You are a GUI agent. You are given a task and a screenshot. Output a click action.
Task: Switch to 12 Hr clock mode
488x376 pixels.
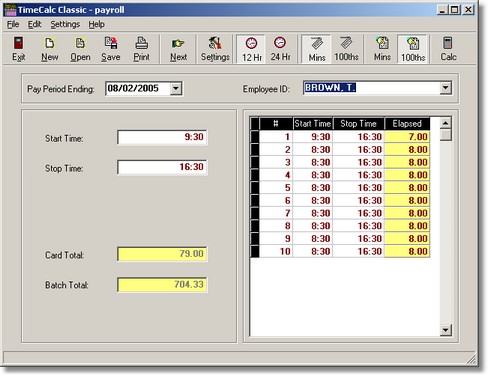click(252, 49)
